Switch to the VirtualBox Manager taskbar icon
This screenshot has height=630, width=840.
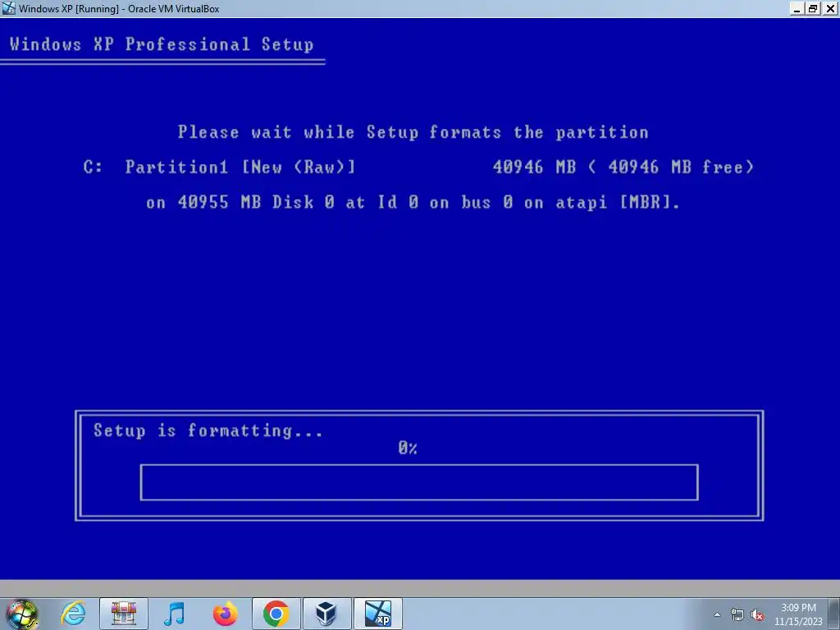(326, 614)
